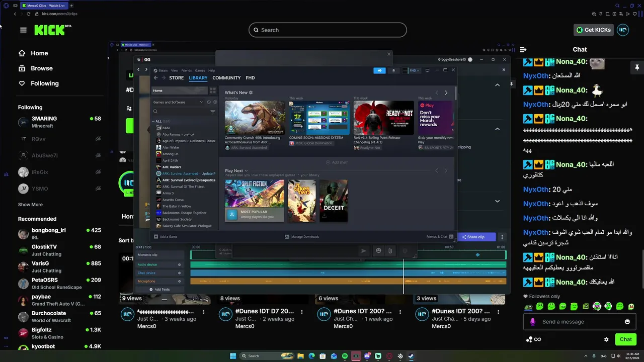
Task: Toggle recent activity clock filter in Steam
Action: coord(209,102)
